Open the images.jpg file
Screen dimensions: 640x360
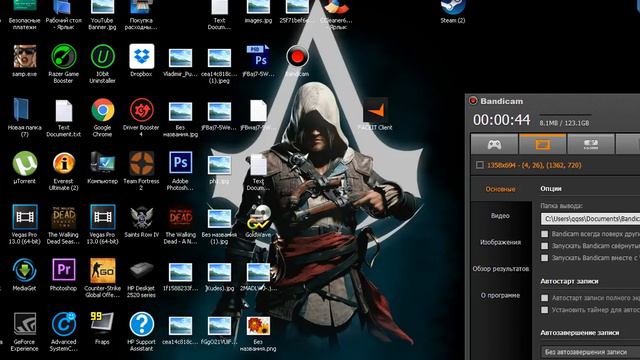tap(258, 11)
